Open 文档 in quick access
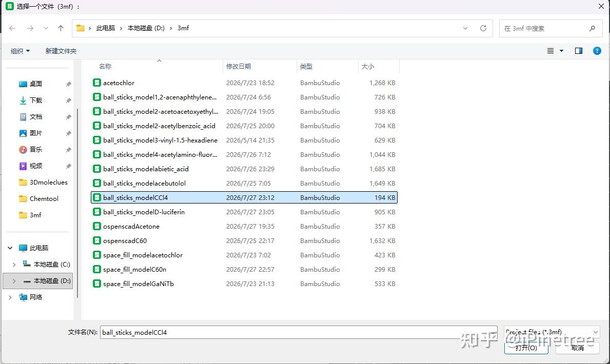Image resolution: width=610 pixels, height=364 pixels. [x=36, y=117]
